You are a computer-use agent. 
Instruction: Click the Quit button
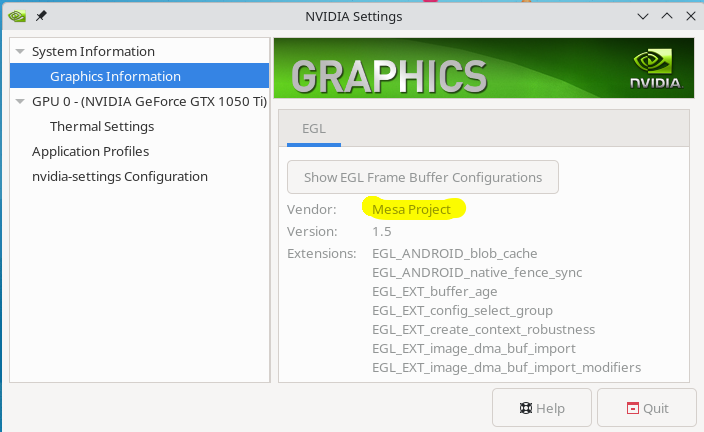tap(647, 408)
